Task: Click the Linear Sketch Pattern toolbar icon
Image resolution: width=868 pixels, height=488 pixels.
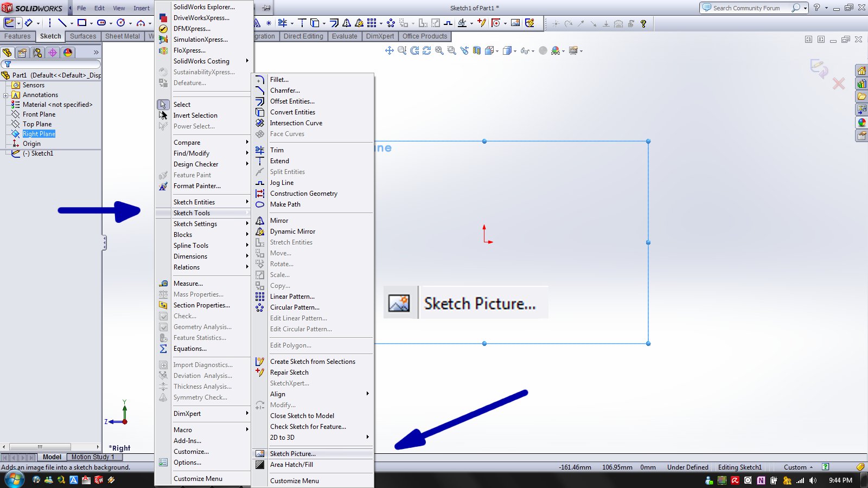Action: [x=372, y=23]
